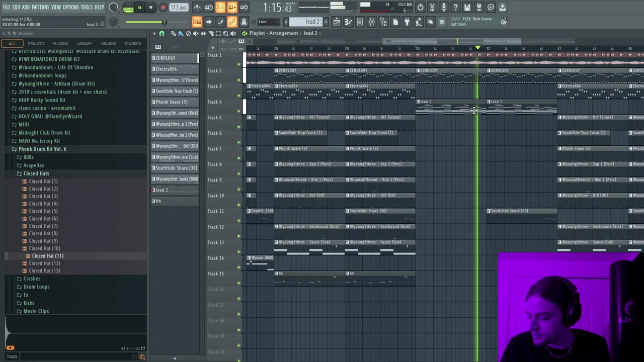Expand the MIDI folder in browser
Viewport: 644px width, 362px height.
coord(24,125)
